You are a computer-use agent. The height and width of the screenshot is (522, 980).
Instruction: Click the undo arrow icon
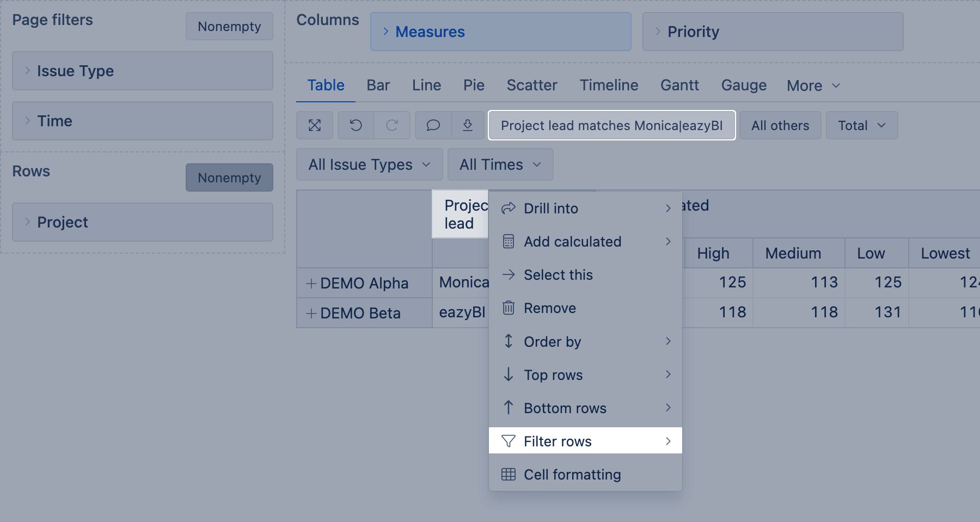(356, 125)
